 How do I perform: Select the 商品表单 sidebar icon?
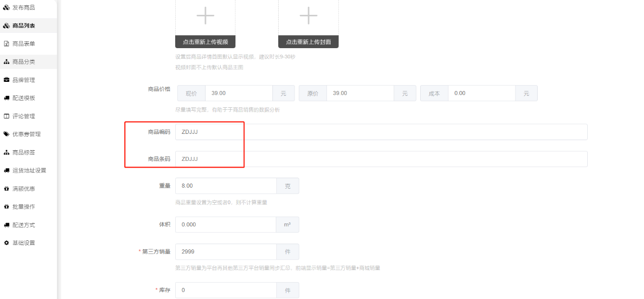point(6,44)
